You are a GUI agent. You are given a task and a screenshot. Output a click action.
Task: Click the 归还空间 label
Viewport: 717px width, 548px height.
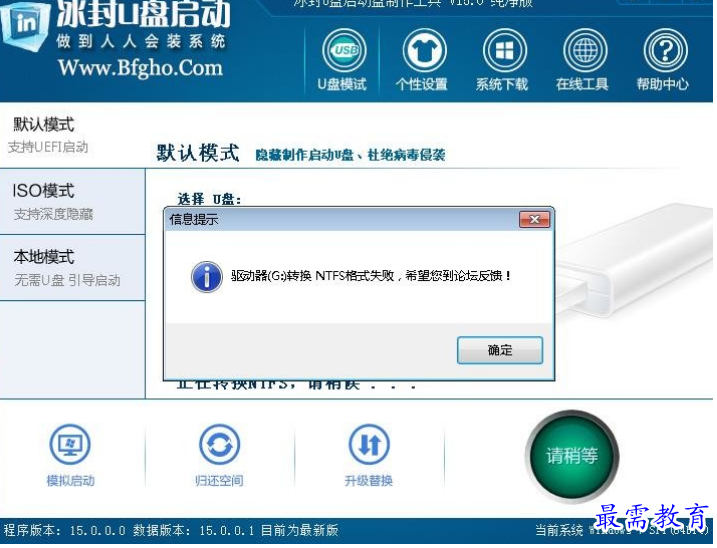[x=219, y=481]
